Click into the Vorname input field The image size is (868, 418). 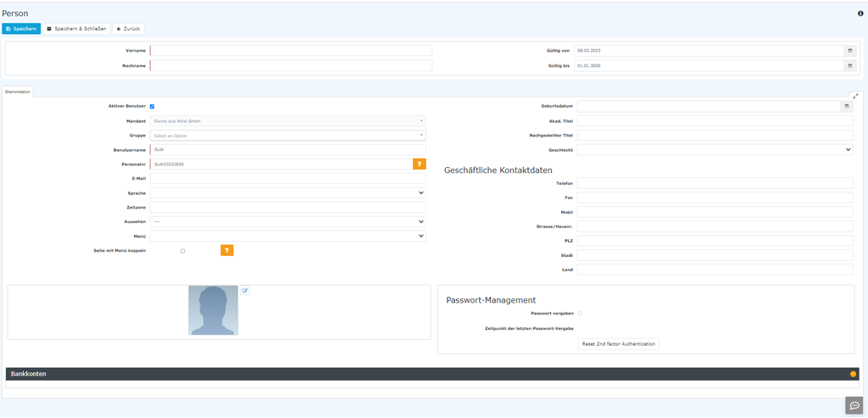[x=291, y=51]
